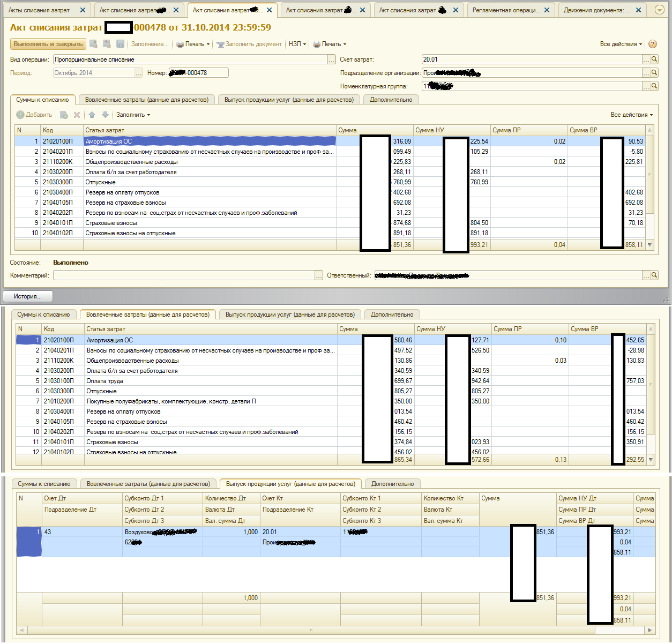Open the НЗП dropdown menu
The width and height of the screenshot is (672, 644).
(297, 44)
